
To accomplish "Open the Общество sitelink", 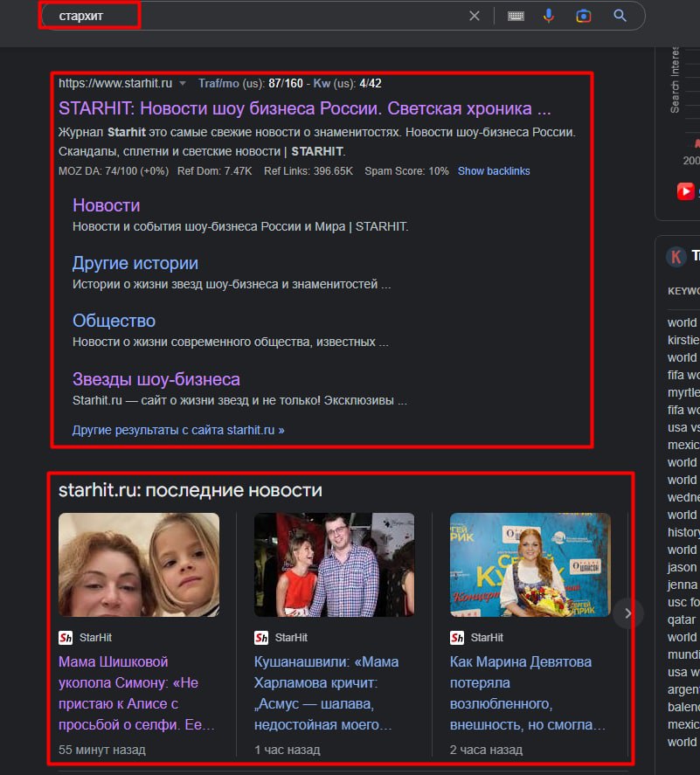I will point(114,321).
